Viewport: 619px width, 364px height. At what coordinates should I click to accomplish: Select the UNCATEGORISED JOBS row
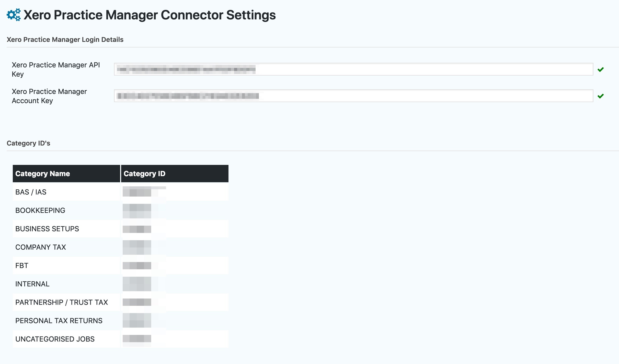121,339
